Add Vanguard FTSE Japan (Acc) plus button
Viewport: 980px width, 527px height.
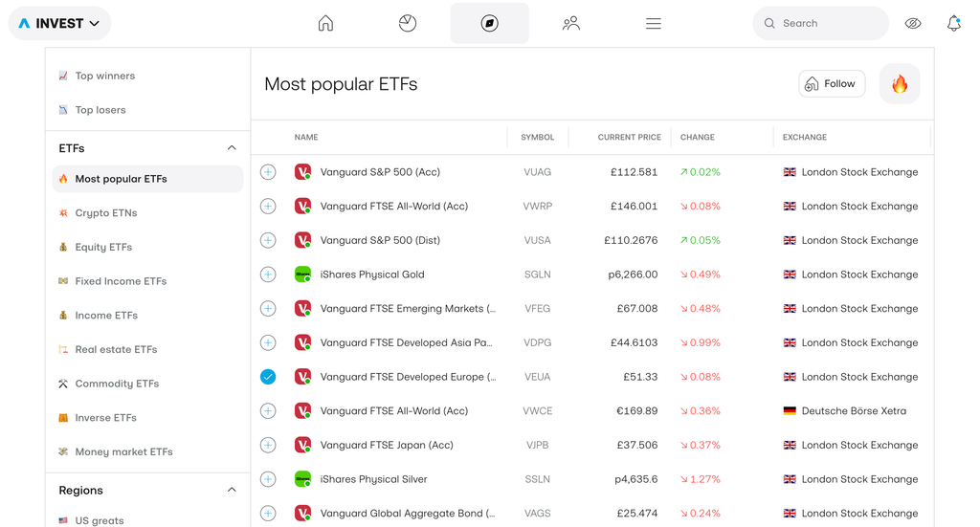268,445
